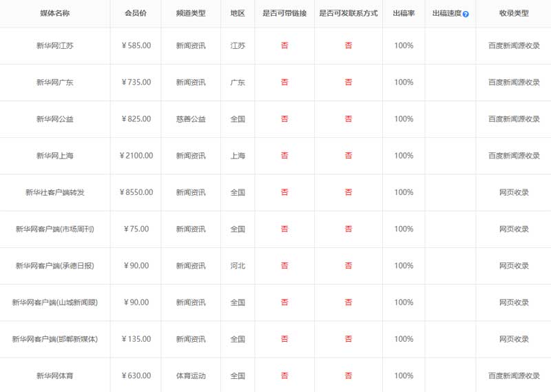Click the 出稿率 column header

coord(404,13)
